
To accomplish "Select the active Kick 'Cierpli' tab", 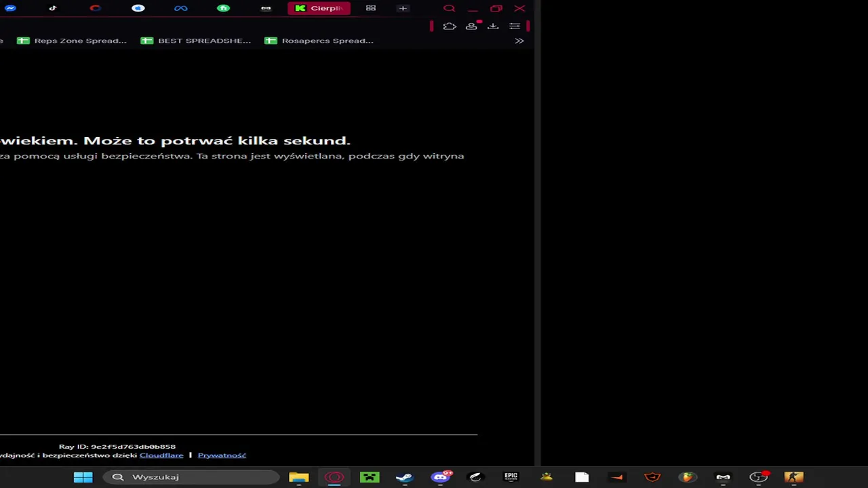I will click(x=319, y=8).
